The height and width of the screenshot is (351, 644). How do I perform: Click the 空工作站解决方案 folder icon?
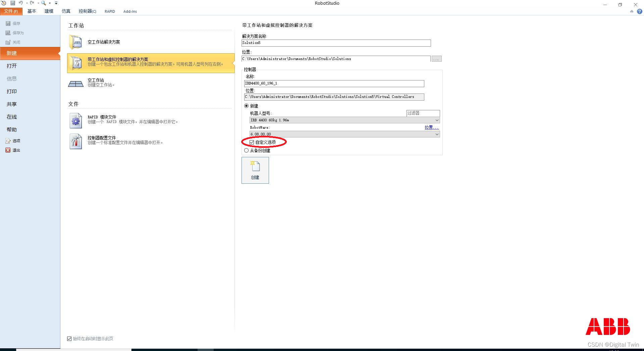[76, 42]
